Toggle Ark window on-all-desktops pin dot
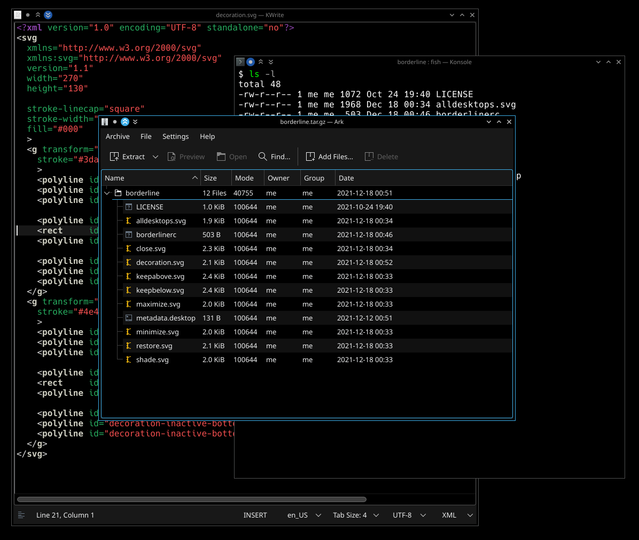The image size is (639, 540). pyautogui.click(x=115, y=122)
